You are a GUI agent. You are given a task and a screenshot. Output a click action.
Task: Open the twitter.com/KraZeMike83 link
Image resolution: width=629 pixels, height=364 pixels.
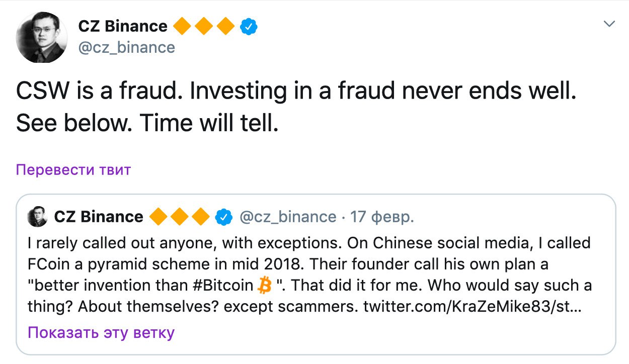(472, 306)
